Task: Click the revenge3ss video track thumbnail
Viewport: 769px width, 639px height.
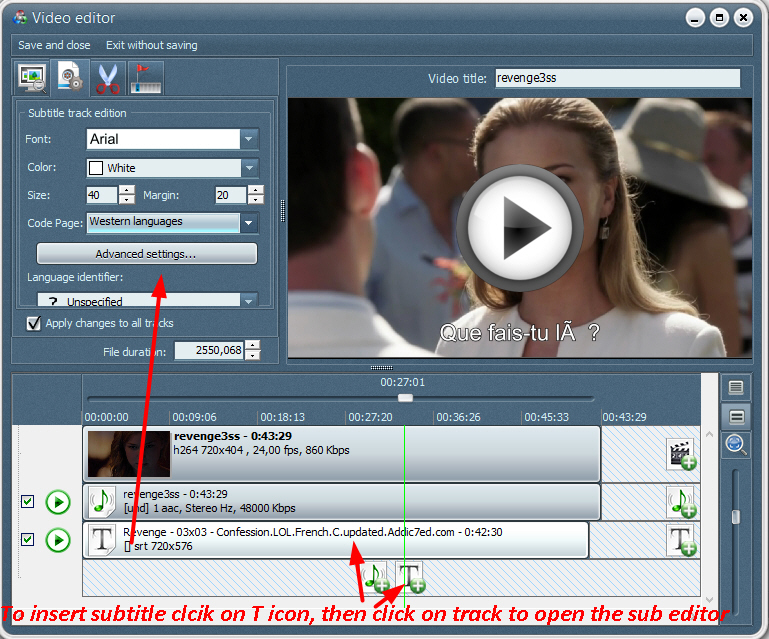Action: pos(129,454)
